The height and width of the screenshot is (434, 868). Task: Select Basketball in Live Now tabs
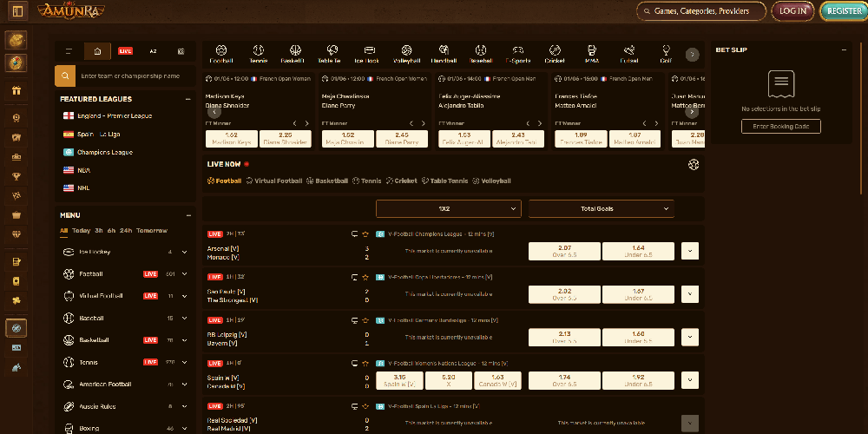click(x=327, y=181)
